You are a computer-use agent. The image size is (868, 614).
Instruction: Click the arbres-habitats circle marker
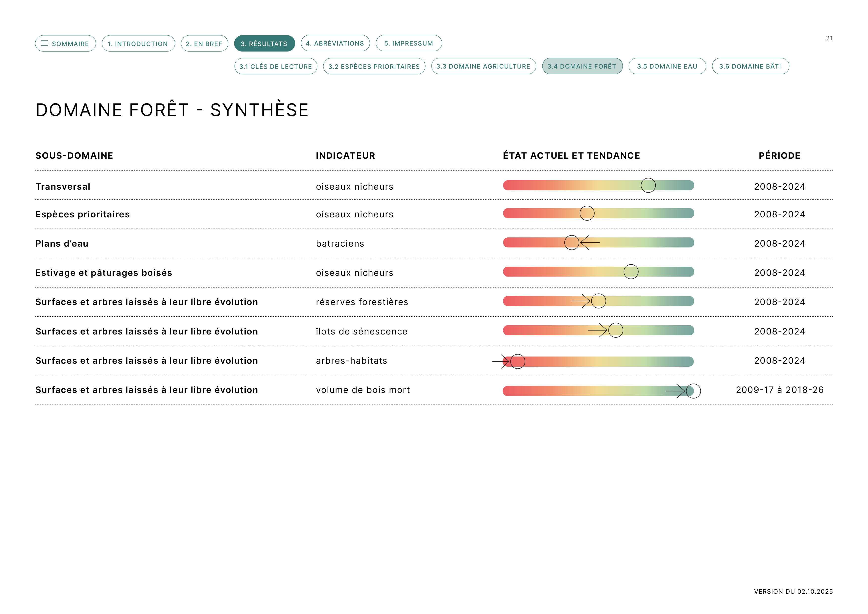coord(518,361)
